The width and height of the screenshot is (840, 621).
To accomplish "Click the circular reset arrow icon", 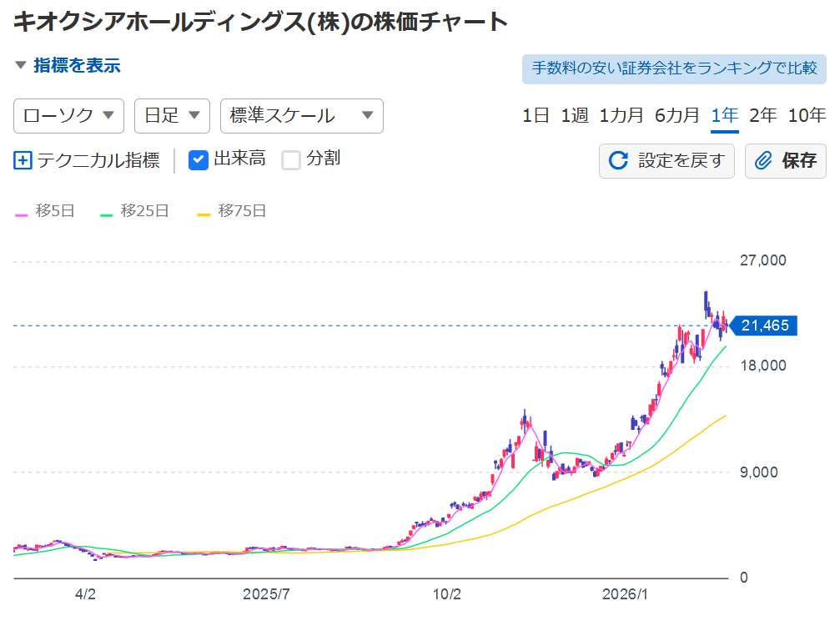I will point(618,161).
